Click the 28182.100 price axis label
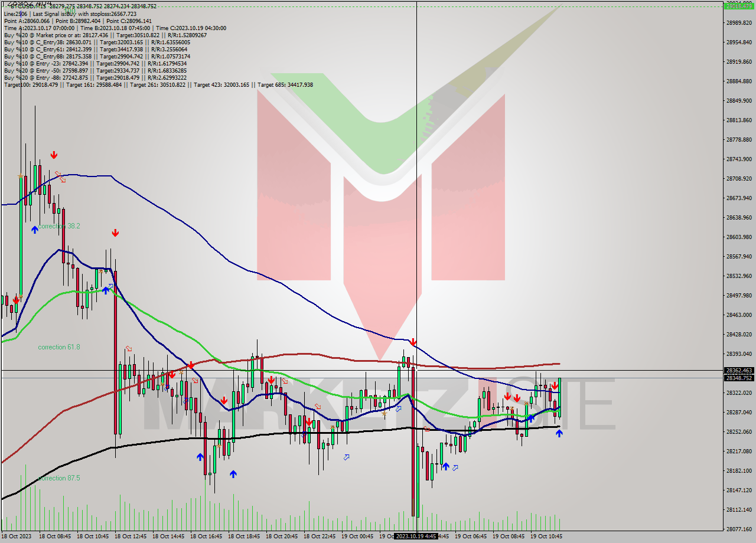This screenshot has height=543, width=756. pyautogui.click(x=739, y=470)
